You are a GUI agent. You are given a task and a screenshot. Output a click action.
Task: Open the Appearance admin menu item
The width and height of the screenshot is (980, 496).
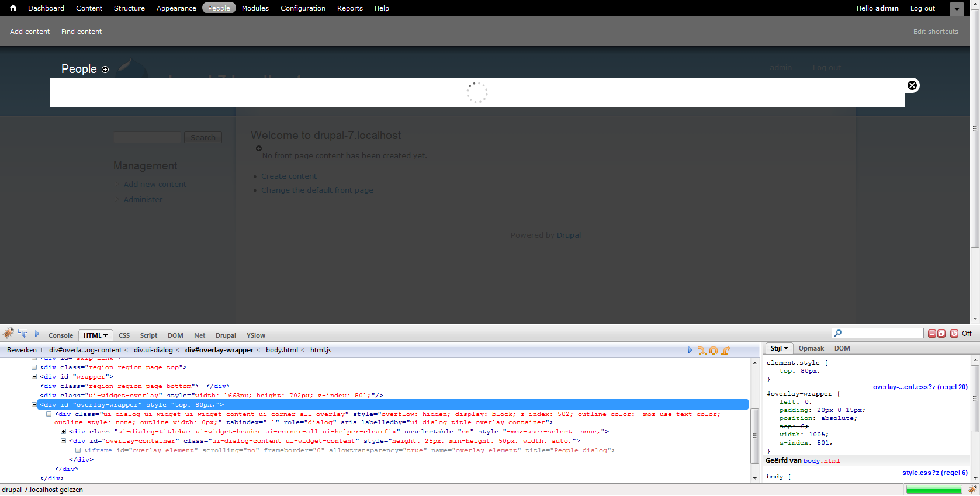coord(176,8)
